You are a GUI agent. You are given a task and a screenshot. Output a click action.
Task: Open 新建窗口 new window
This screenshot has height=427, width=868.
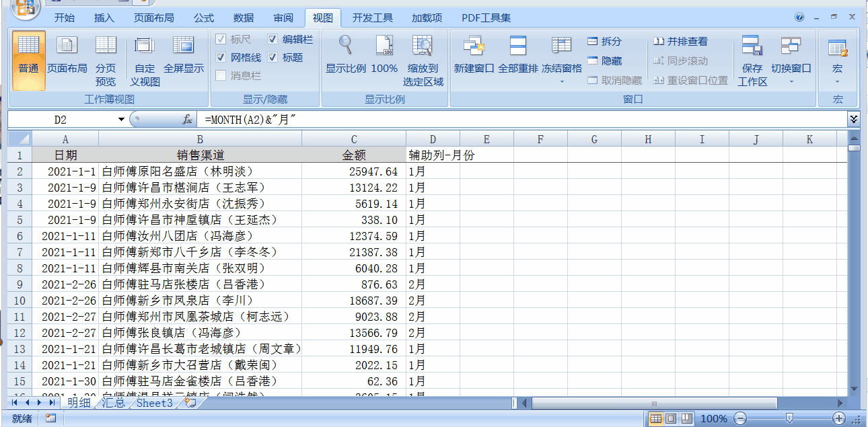pos(474,46)
